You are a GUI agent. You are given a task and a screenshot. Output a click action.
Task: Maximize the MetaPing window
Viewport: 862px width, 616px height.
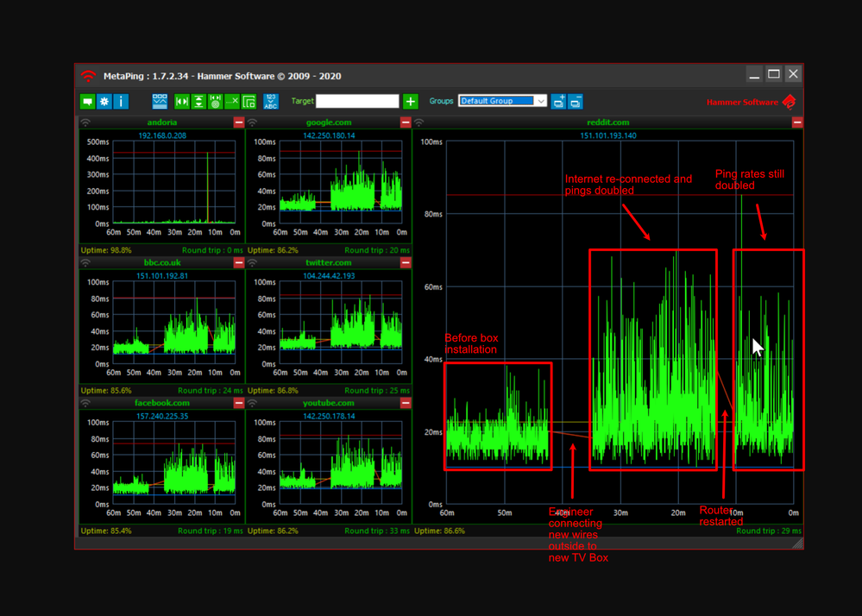coord(773,74)
